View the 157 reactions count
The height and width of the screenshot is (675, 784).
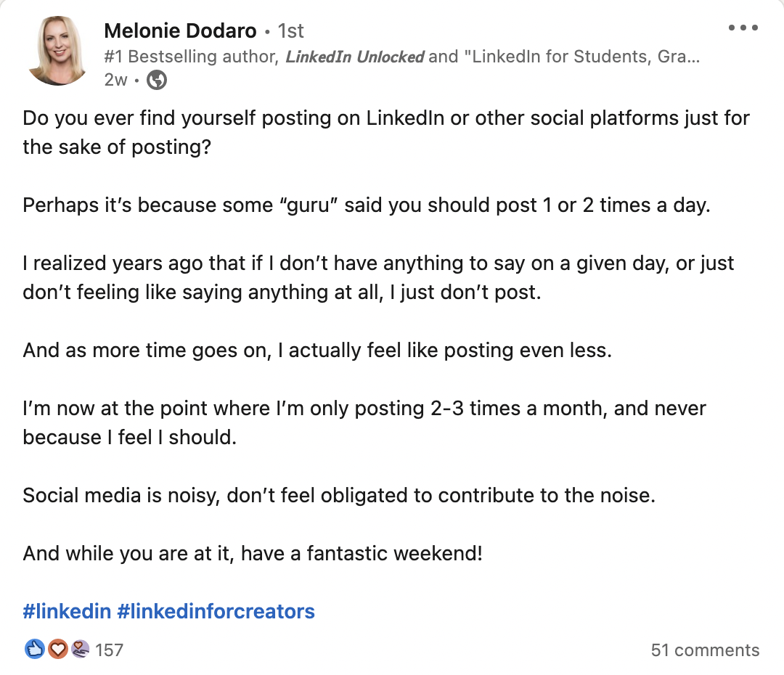click(110, 650)
